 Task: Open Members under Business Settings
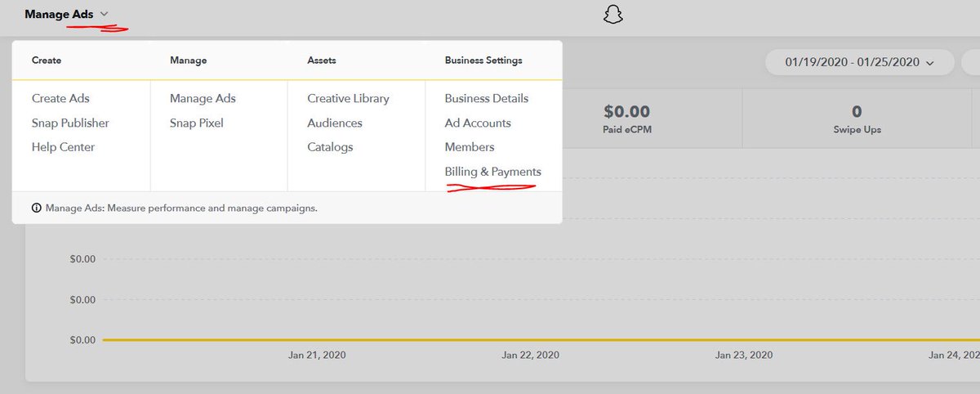pyautogui.click(x=470, y=147)
